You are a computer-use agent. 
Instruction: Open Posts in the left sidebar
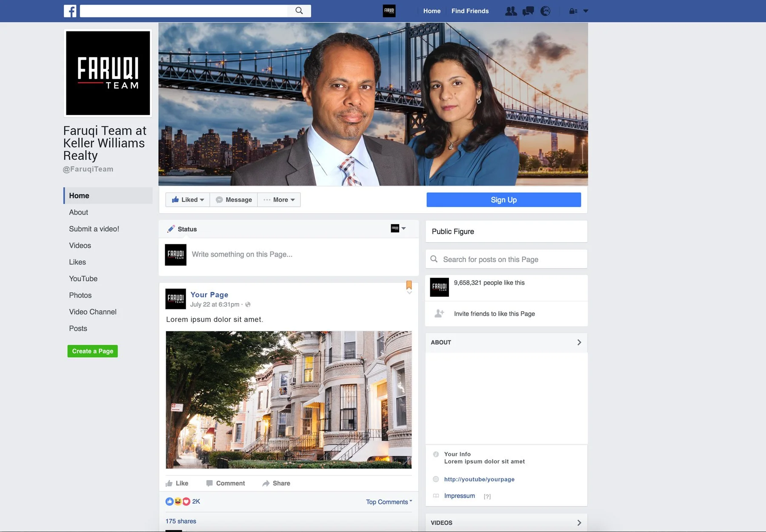point(78,328)
